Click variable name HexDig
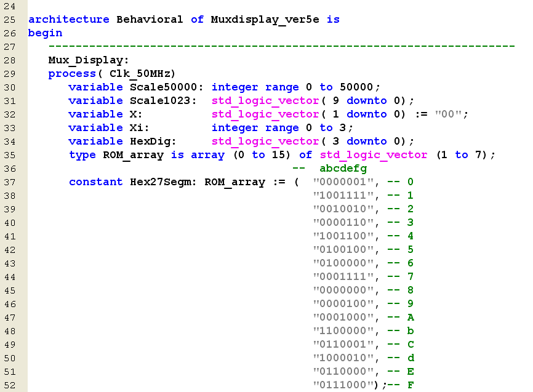533x392 pixels. [150, 142]
